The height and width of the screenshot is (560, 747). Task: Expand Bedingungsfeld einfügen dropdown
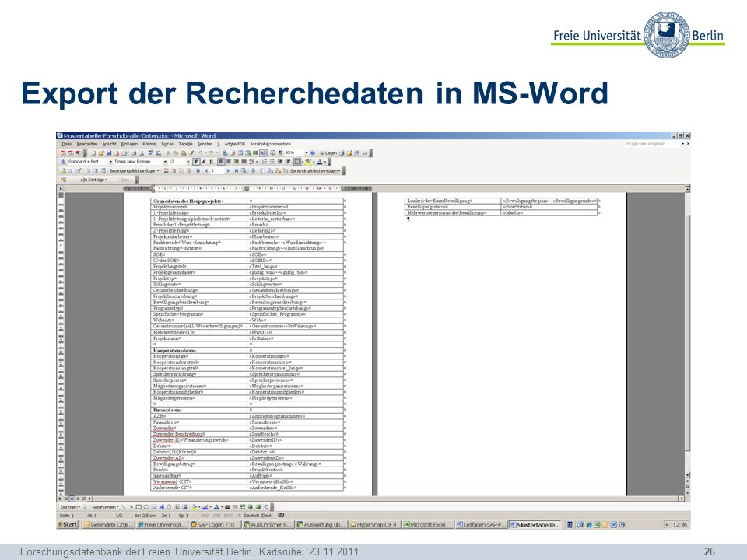(134, 170)
